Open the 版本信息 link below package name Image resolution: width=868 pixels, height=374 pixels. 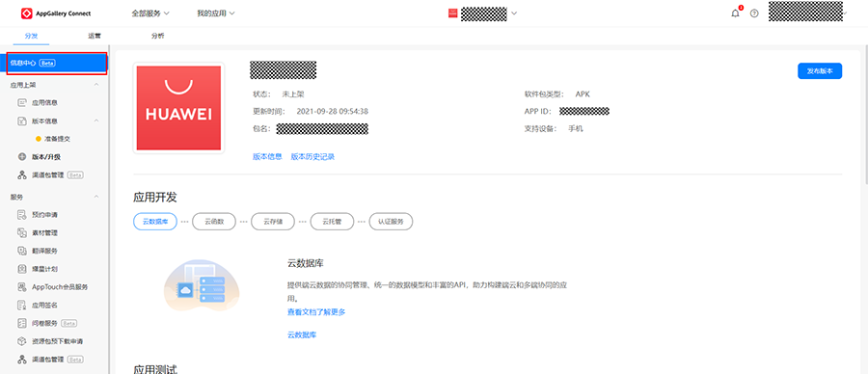[267, 156]
